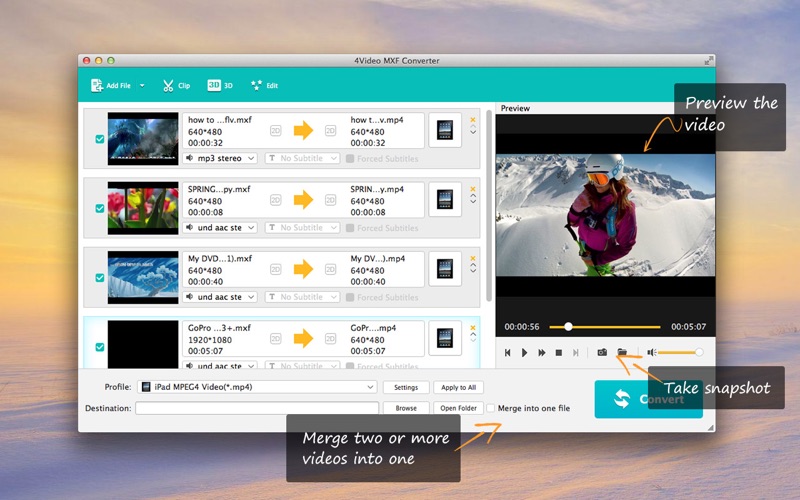Open the 3D settings tool
The width and height of the screenshot is (800, 500).
220,86
